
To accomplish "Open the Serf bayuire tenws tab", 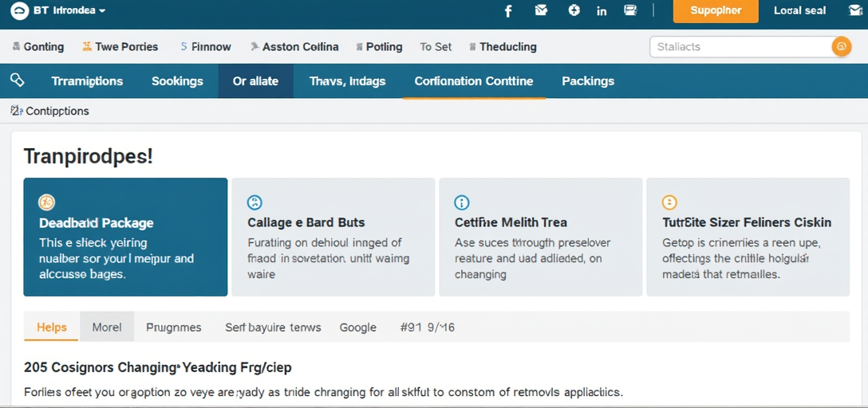I will click(273, 328).
